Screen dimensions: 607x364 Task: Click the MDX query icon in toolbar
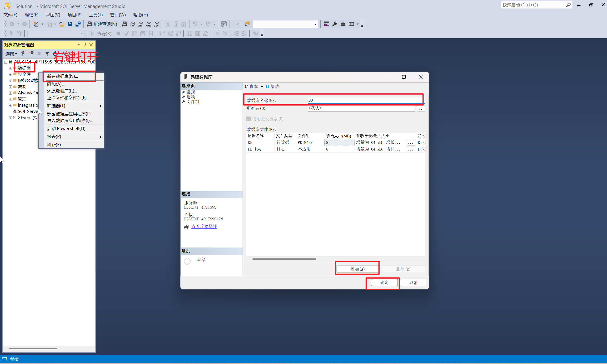pos(132,24)
